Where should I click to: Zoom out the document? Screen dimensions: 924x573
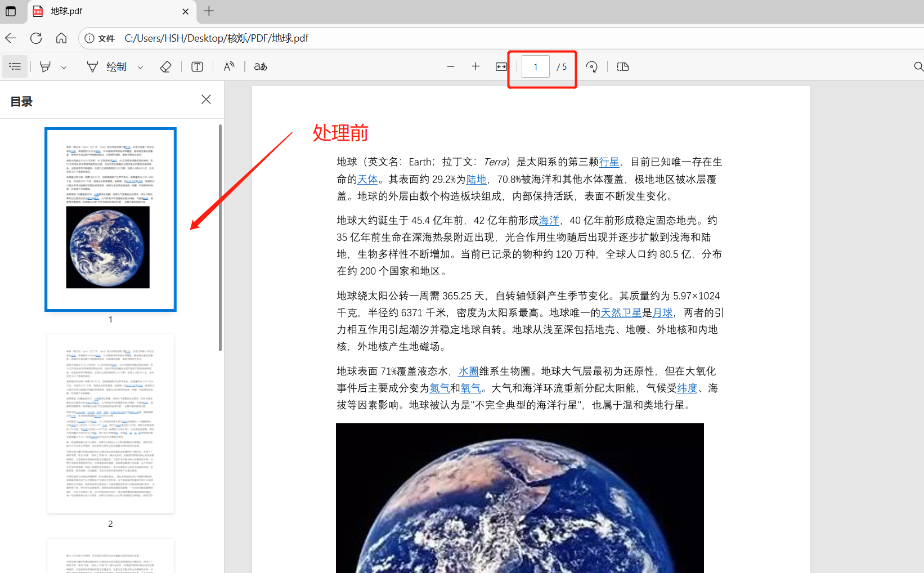(450, 66)
